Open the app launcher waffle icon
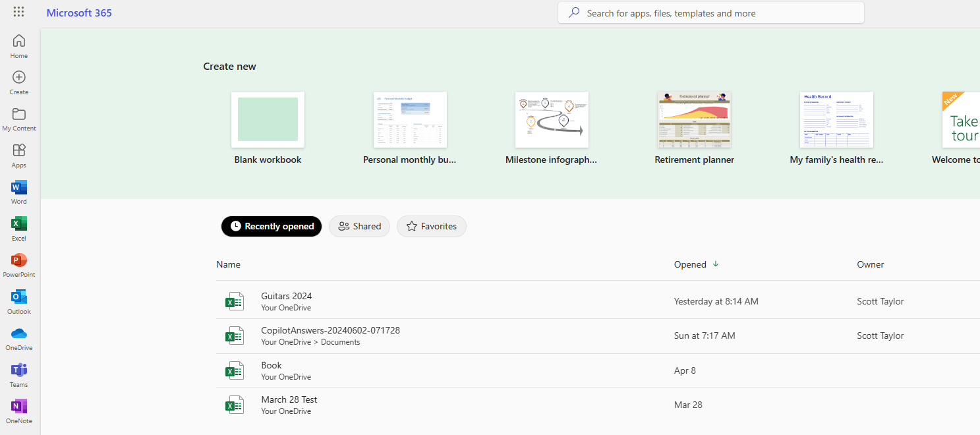The width and height of the screenshot is (980, 435). 18,12
